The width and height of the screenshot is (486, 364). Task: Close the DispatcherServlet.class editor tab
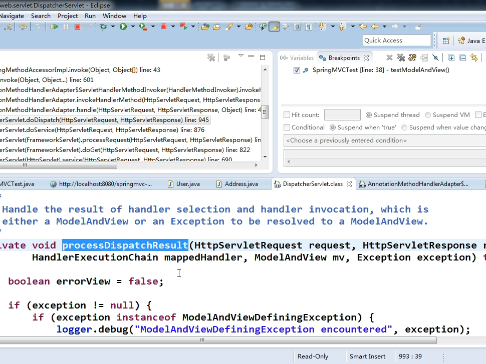349,184
